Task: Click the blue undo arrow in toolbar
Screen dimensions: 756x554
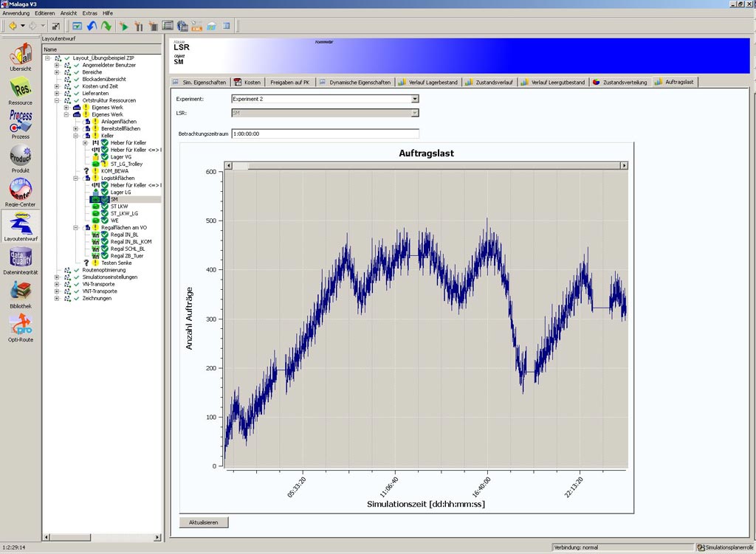Action: 92,26
